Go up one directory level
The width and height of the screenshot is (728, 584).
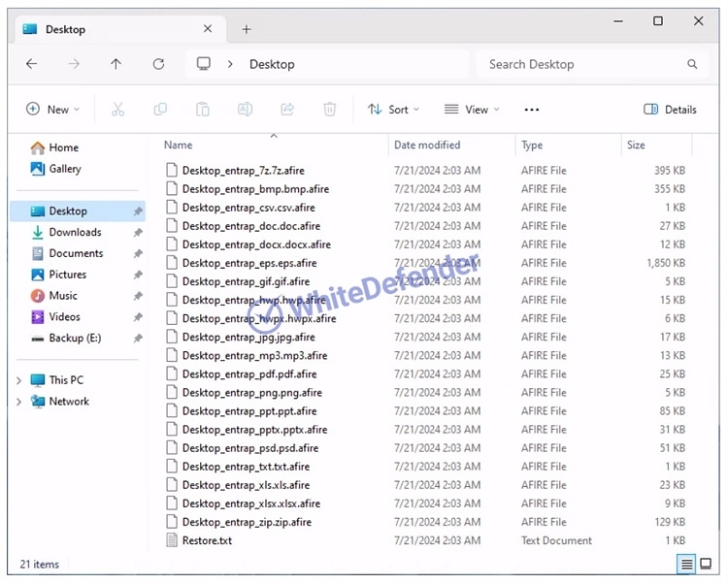coord(116,64)
